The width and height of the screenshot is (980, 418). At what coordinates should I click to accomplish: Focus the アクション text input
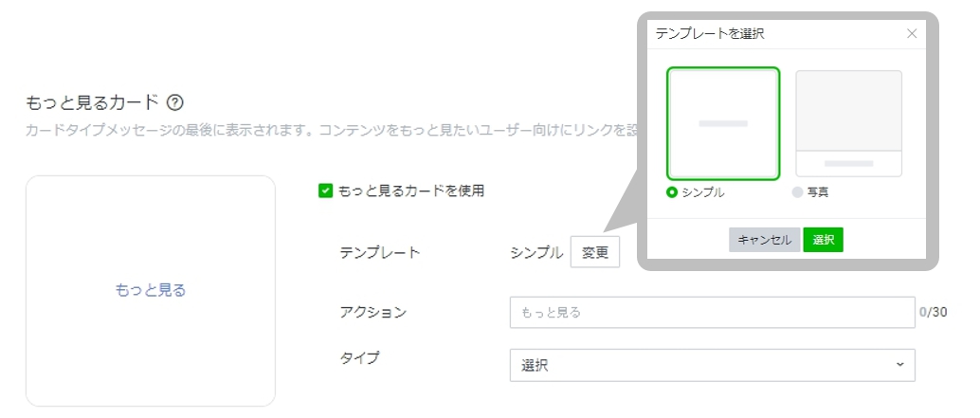coord(712,312)
